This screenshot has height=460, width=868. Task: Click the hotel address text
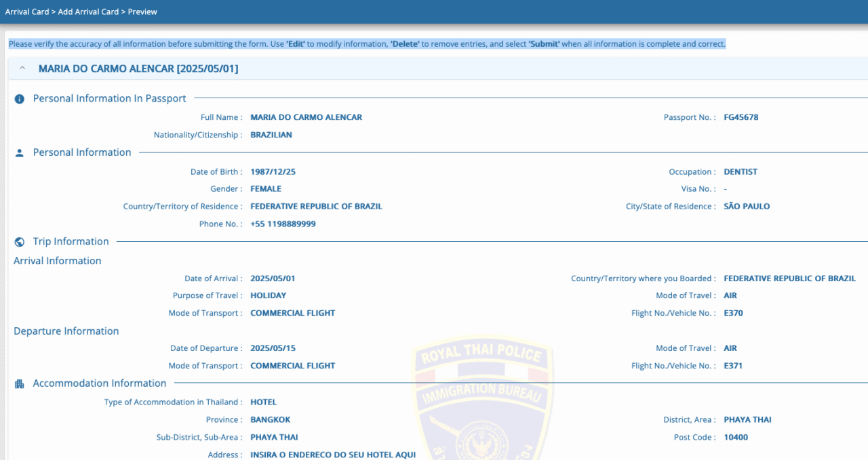click(333, 455)
